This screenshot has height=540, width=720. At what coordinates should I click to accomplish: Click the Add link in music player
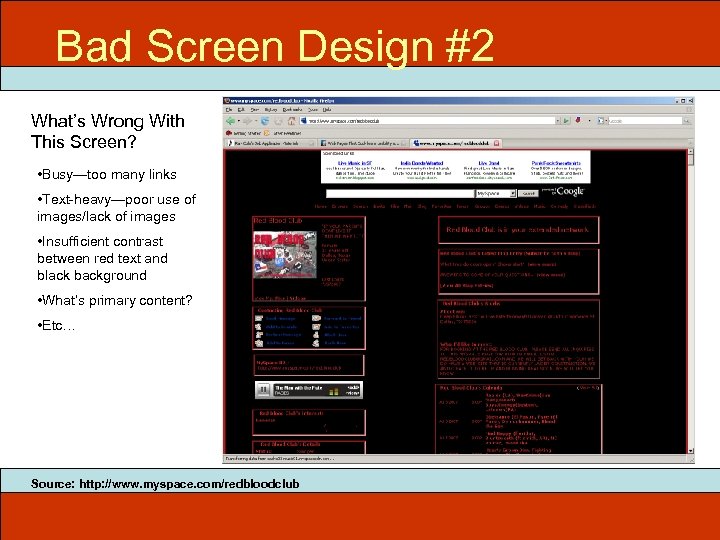354,388
